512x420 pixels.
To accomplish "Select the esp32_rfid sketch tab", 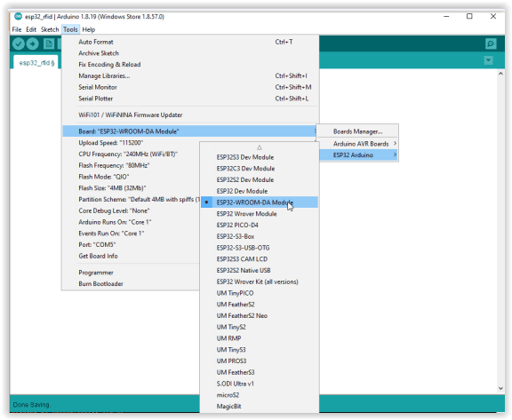I will pos(36,63).
